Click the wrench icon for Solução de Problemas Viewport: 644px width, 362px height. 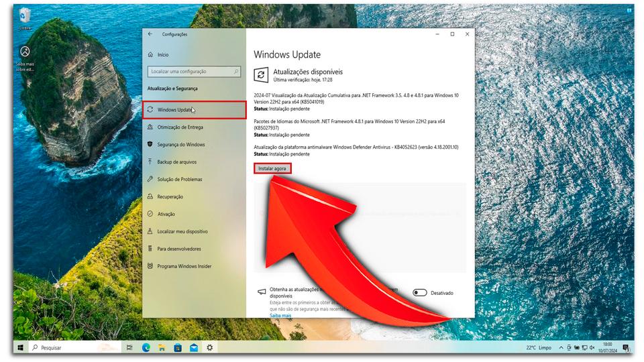(x=150, y=179)
